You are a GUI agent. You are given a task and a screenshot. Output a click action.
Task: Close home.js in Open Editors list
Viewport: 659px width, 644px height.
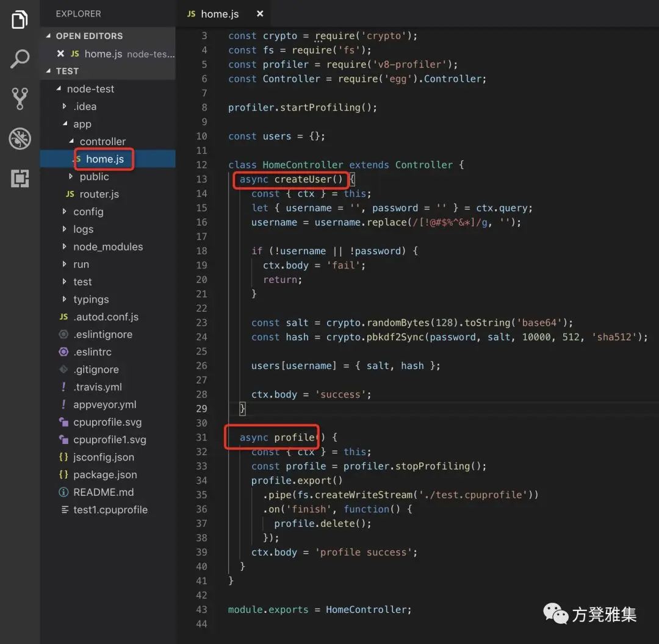pos(60,54)
